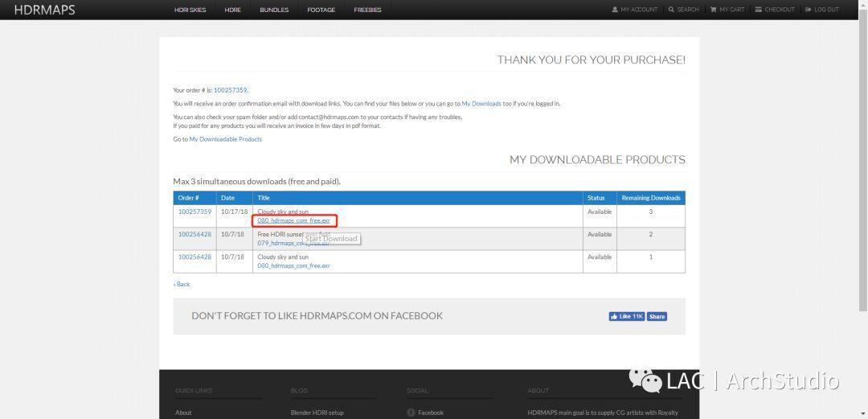Image resolution: width=868 pixels, height=419 pixels.
Task: Go to the Bundles section
Action: click(x=274, y=10)
